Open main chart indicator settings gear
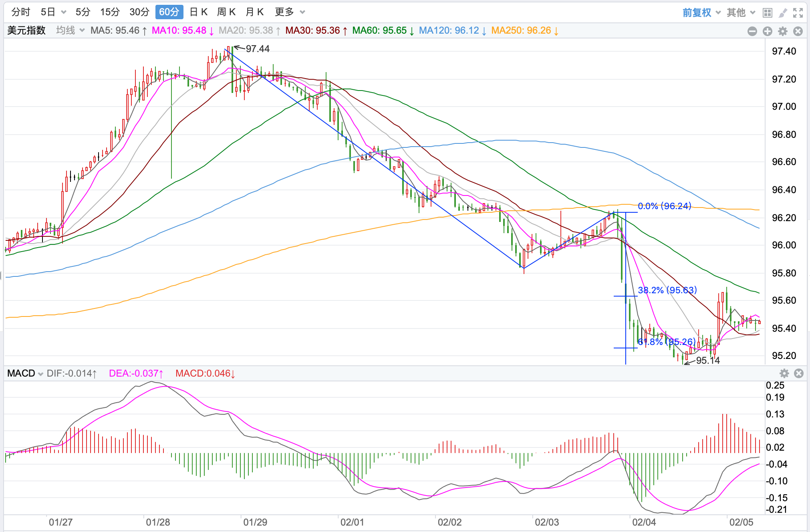This screenshot has width=810, height=532. click(x=782, y=31)
